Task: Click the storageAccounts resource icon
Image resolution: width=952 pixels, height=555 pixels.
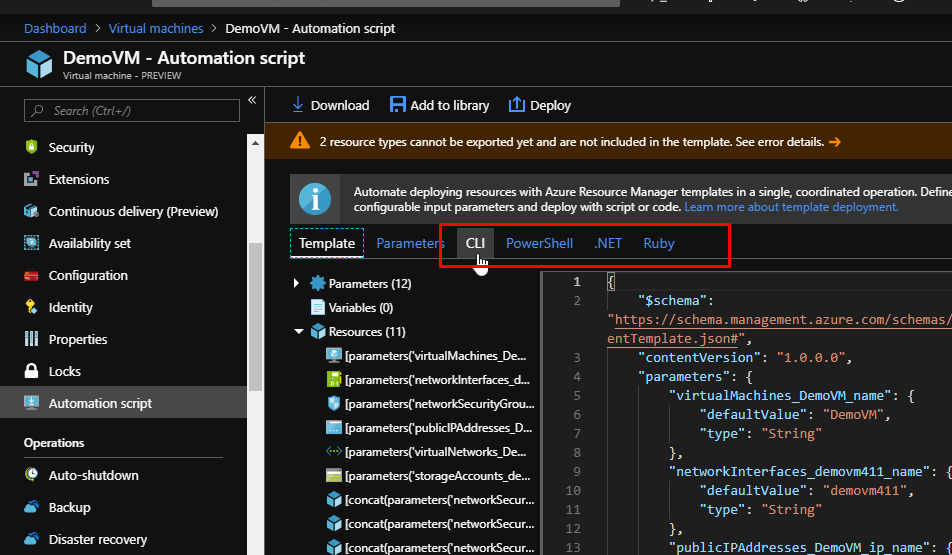Action: point(334,475)
